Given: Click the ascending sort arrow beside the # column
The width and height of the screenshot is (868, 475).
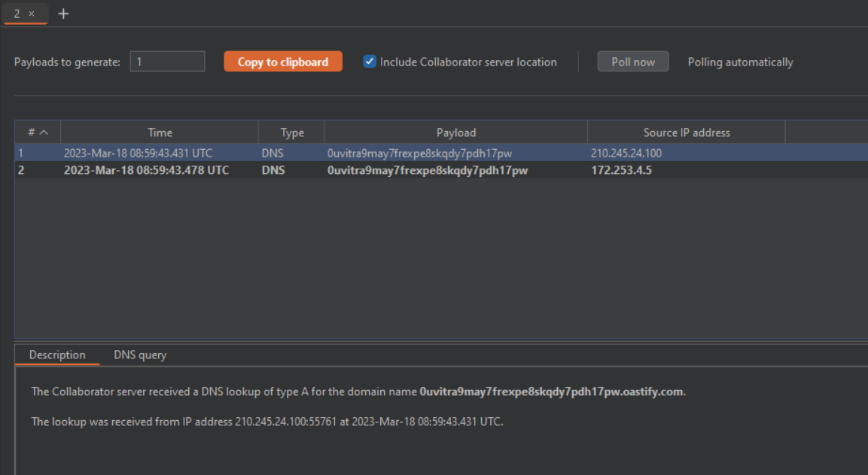Looking at the screenshot, I should coord(42,132).
